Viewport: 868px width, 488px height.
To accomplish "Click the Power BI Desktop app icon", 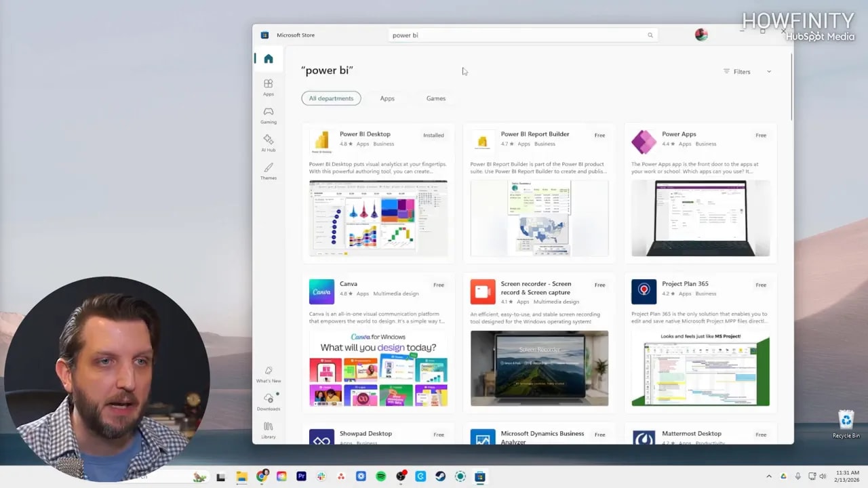I will tap(321, 141).
